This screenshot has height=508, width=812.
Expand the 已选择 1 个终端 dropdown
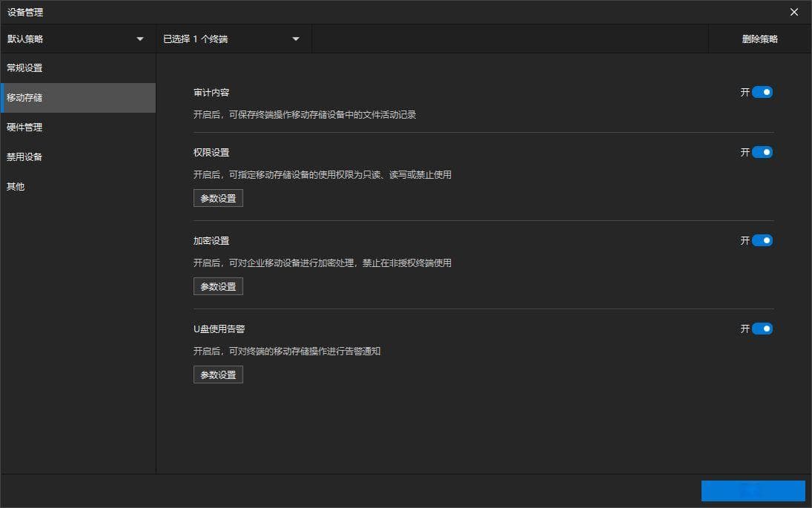tap(234, 39)
